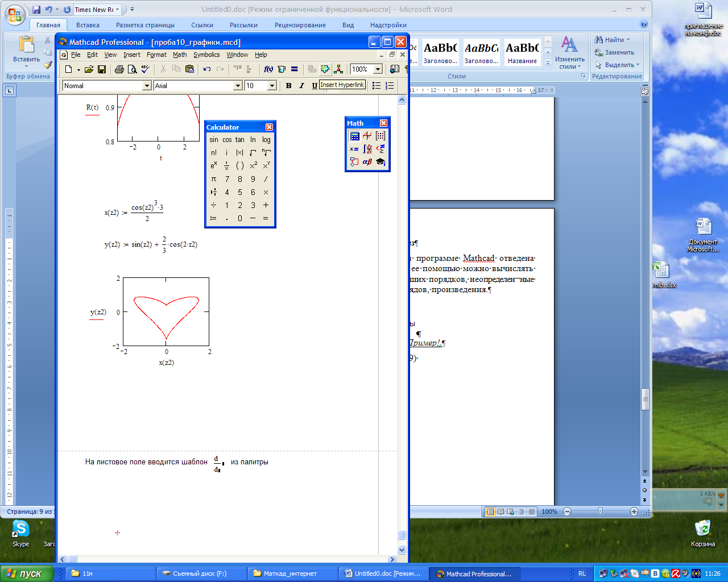Click the Word zoom slider handle
The image size is (728, 582).
(600, 512)
